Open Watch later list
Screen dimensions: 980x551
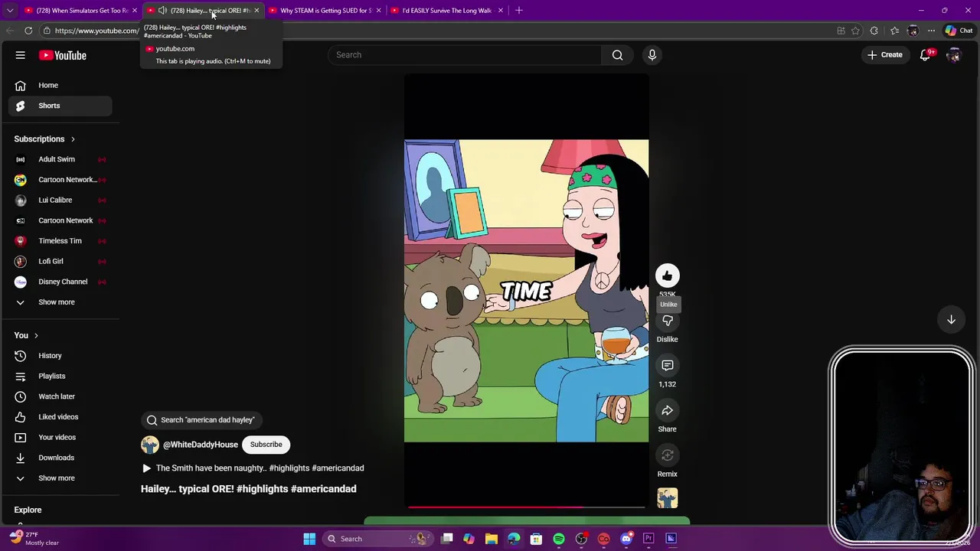(x=60, y=396)
